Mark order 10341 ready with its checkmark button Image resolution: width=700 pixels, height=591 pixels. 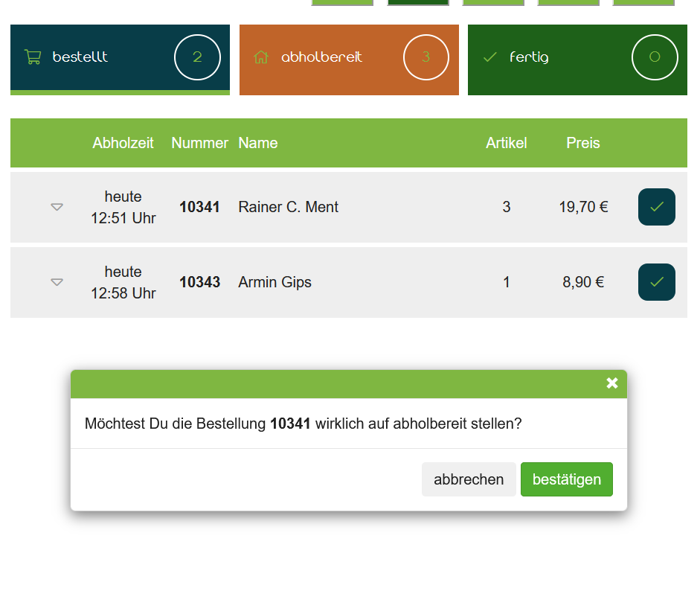[x=656, y=207]
